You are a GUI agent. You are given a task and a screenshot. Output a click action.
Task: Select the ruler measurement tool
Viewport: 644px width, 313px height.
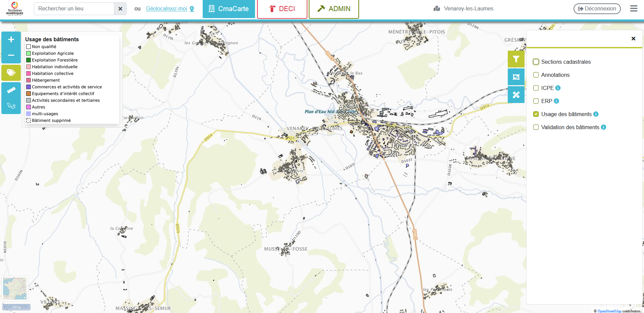[x=11, y=90]
